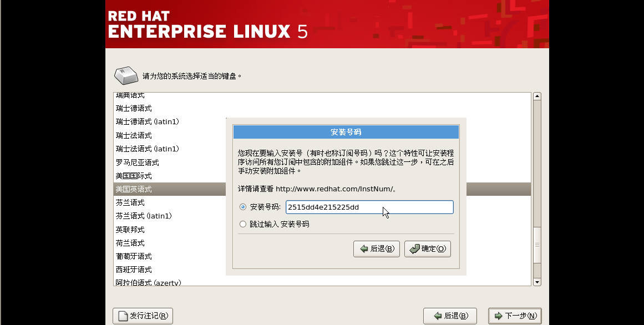This screenshot has height=325, width=644.
Task: Select 跳过输入 安装号码 radio option
Action: tap(242, 224)
